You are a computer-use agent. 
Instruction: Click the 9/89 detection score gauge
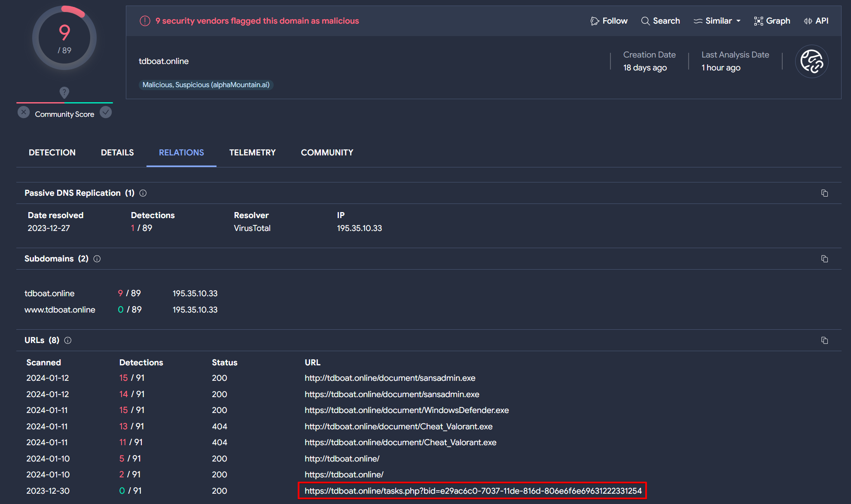pos(64,39)
